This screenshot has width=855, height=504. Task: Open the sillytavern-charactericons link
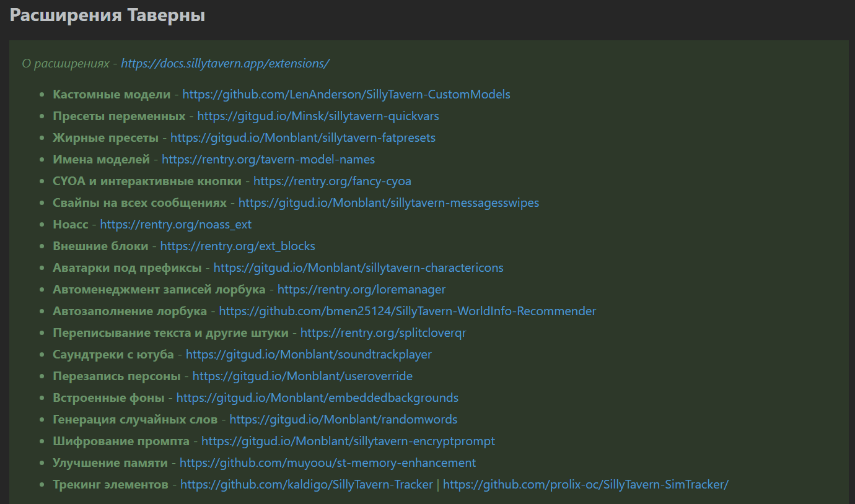(358, 268)
